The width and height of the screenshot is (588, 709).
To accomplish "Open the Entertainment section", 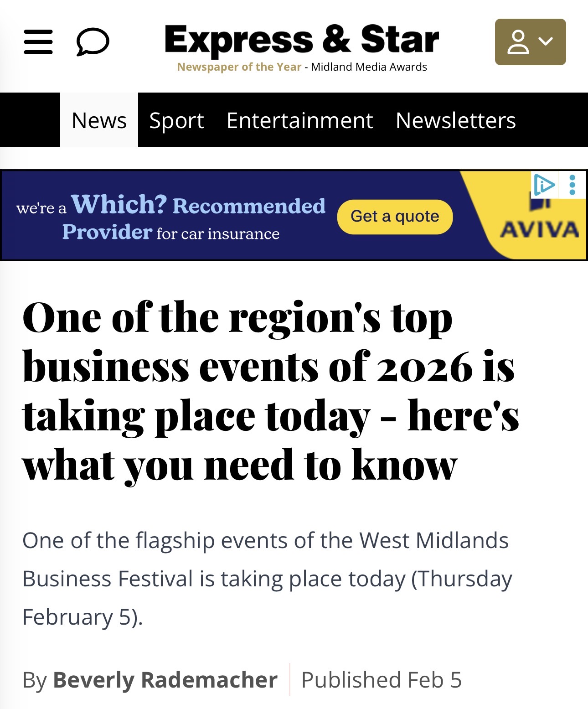I will [299, 120].
